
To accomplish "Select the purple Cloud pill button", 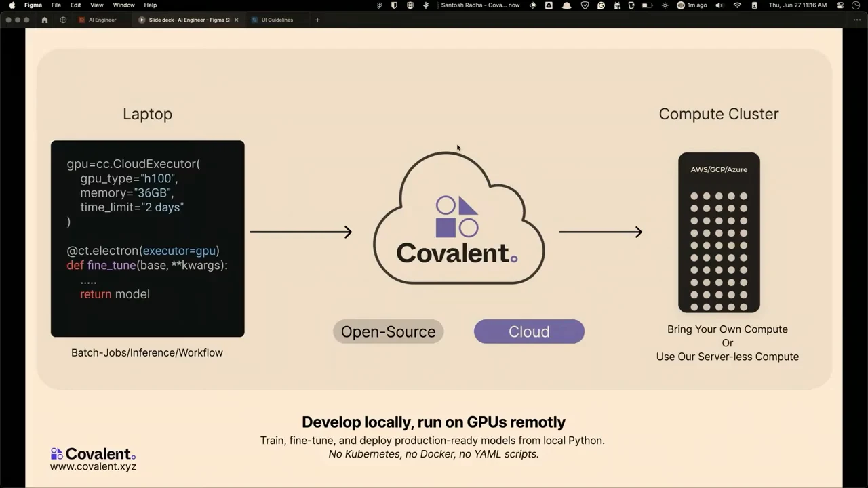I will coord(529,331).
